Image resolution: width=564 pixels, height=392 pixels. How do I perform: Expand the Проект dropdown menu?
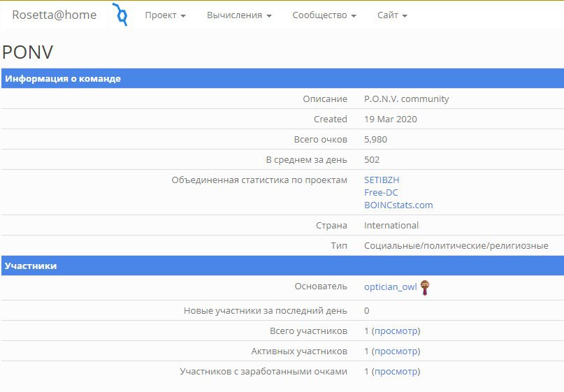tap(166, 15)
